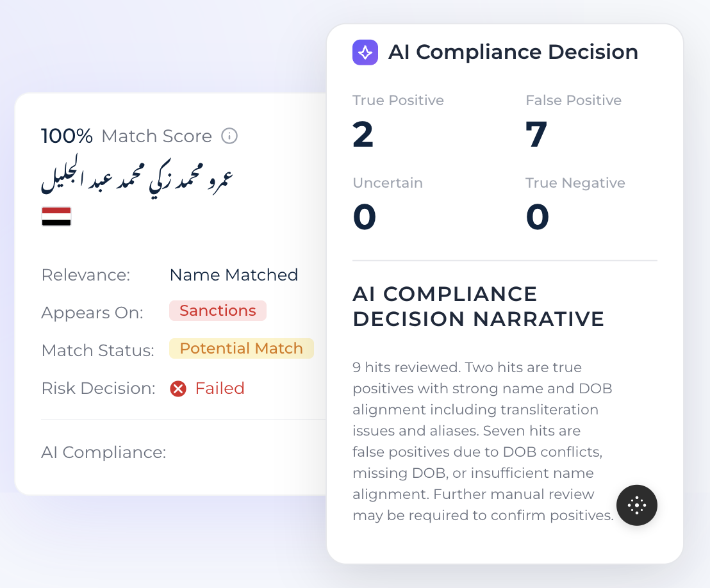Click the country flag icon
The height and width of the screenshot is (588, 710).
(56, 216)
